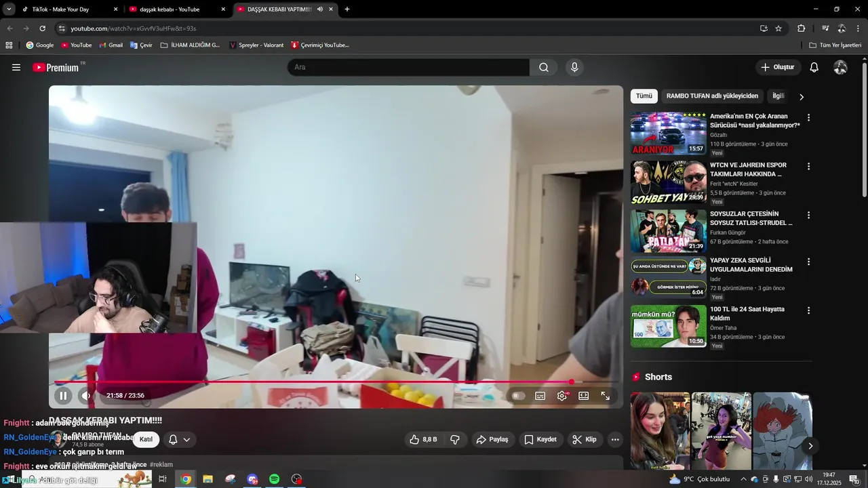This screenshot has width=868, height=488.
Task: Show more filter chips with the right arrow
Action: [x=802, y=96]
